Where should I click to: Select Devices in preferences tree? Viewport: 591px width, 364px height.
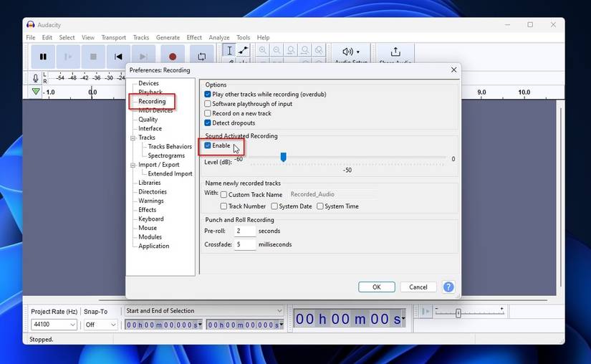tap(148, 83)
